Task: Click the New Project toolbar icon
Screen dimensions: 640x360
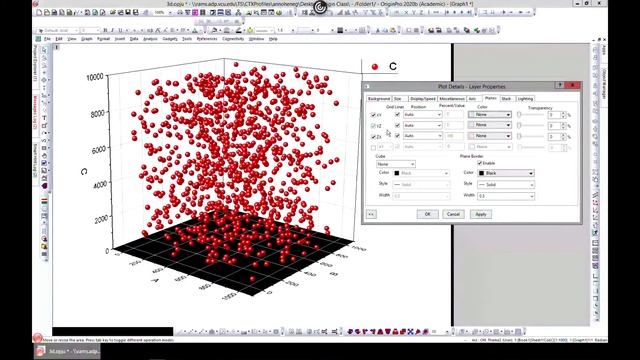Action: click(40, 13)
